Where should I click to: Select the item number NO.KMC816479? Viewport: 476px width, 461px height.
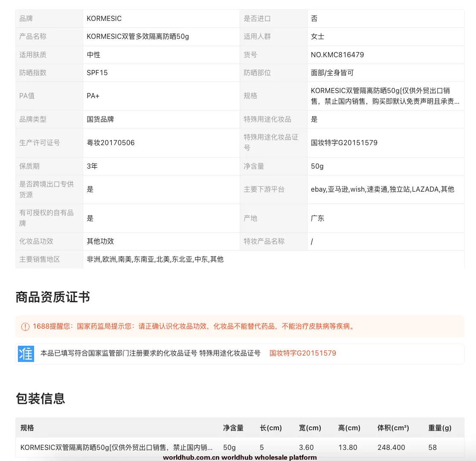pyautogui.click(x=337, y=55)
